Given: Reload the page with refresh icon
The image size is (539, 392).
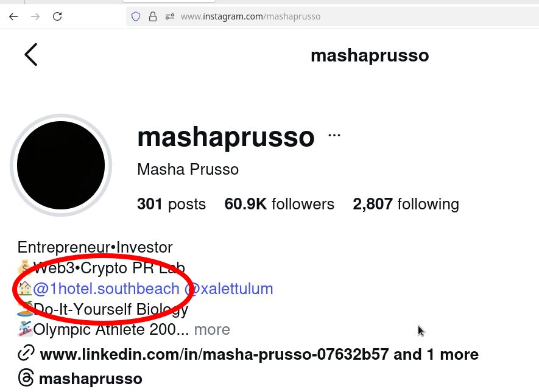Looking at the screenshot, I should (x=57, y=16).
